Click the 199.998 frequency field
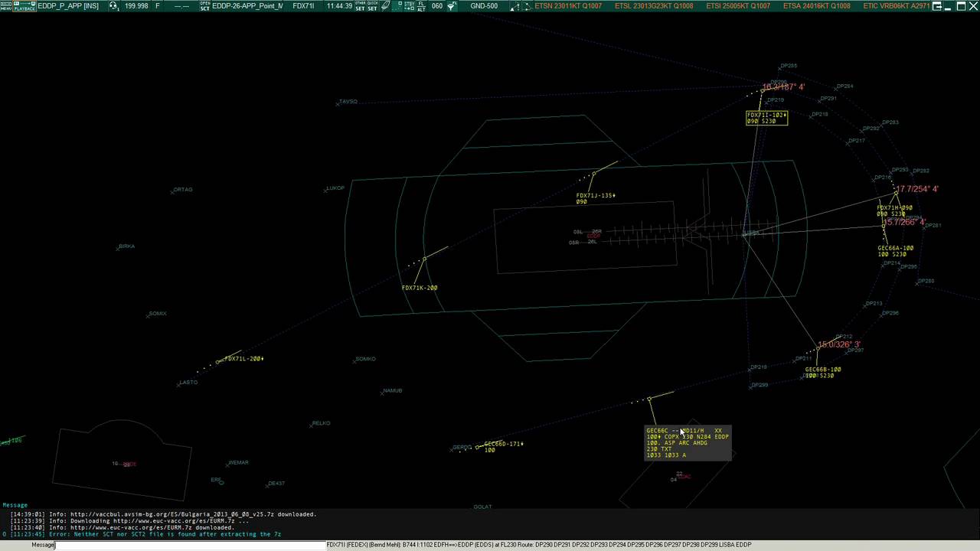Image resolution: width=980 pixels, height=551 pixels. click(136, 5)
